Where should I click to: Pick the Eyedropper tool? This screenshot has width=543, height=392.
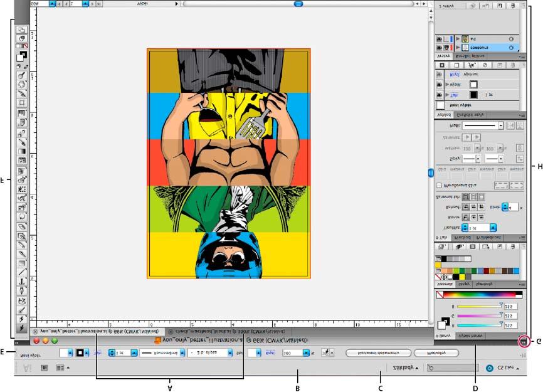point(22,142)
